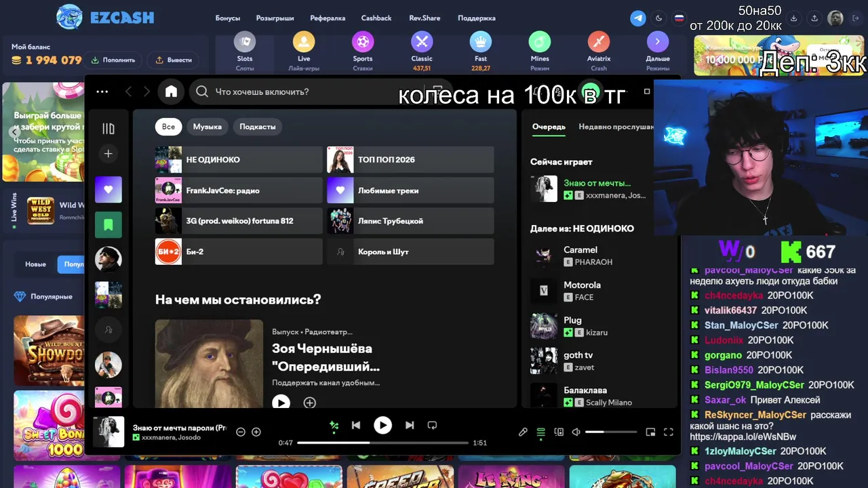868x488 pixels.
Task: Open the 'Бонусы' menu on EZCASH
Action: pos(228,18)
